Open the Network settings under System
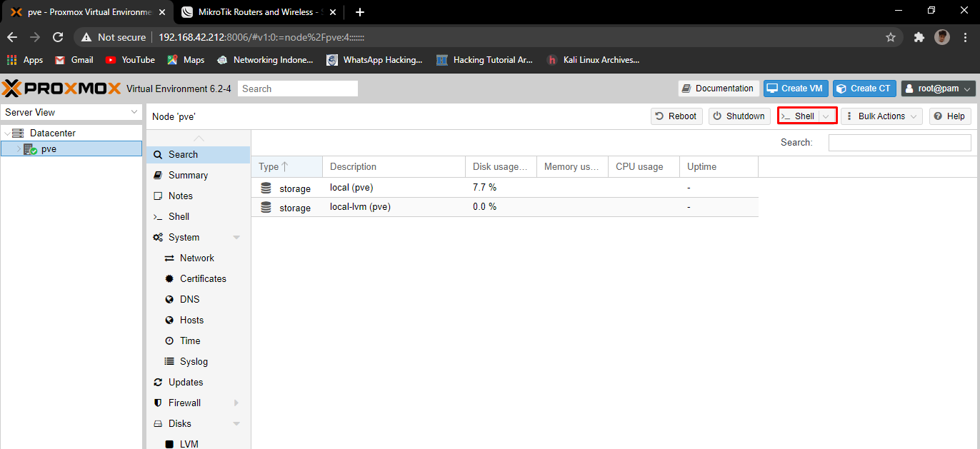 (197, 258)
